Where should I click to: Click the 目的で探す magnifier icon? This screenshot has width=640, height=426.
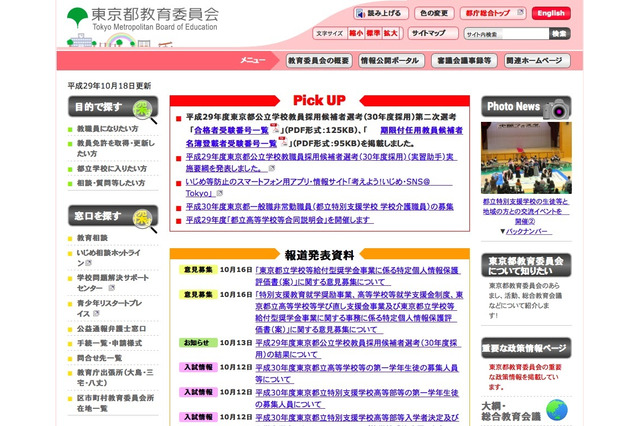[144, 110]
